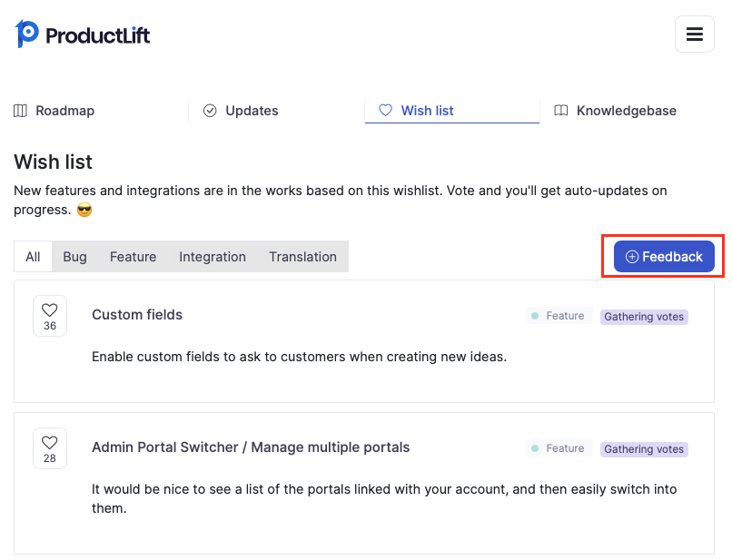Screen dimensions: 732x560
Task: Click Gathering votes badge on Custom fields
Action: click(x=644, y=317)
